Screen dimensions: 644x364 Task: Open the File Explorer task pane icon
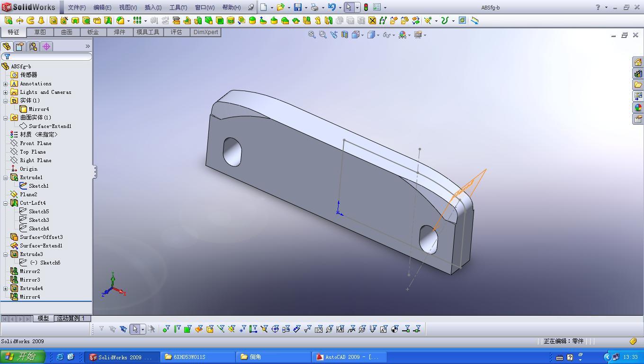tap(638, 85)
